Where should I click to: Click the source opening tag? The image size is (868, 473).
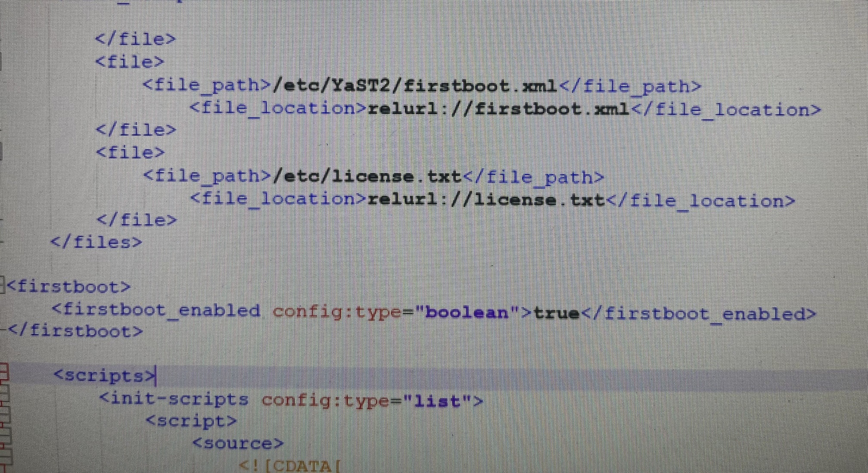[238, 443]
